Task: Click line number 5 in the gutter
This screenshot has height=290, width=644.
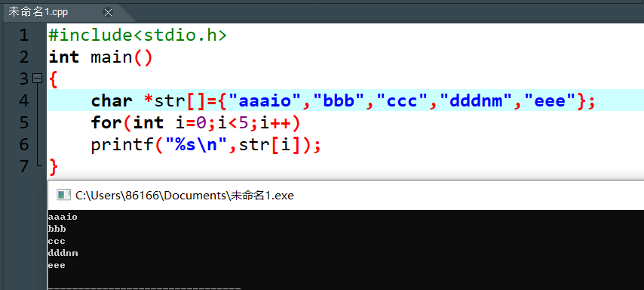Action: click(24, 122)
